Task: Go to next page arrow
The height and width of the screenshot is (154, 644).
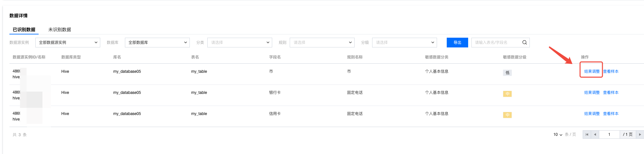Action: (640, 135)
